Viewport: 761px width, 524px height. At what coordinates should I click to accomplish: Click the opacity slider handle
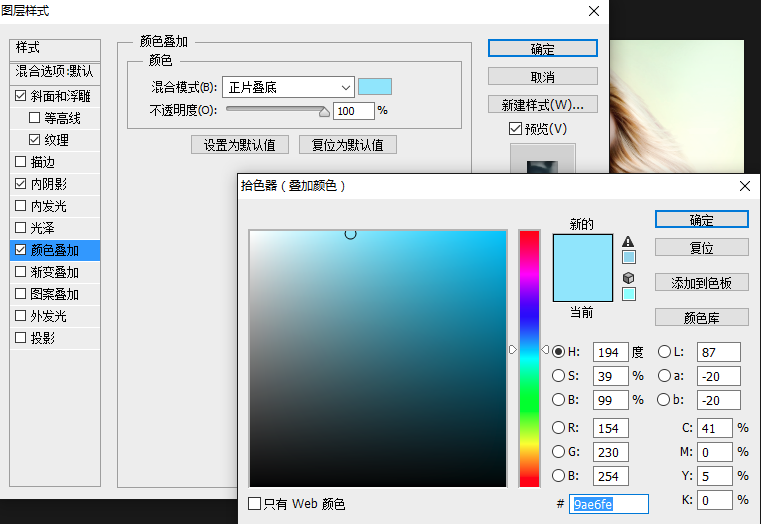click(x=324, y=112)
